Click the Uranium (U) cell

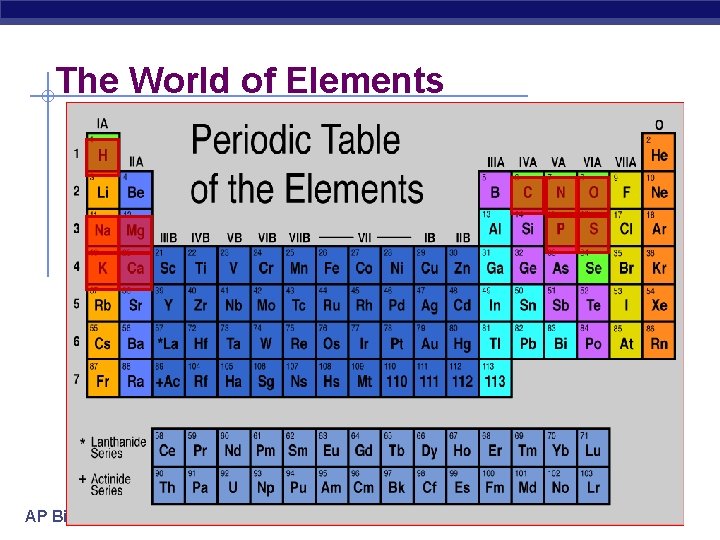[x=233, y=485]
